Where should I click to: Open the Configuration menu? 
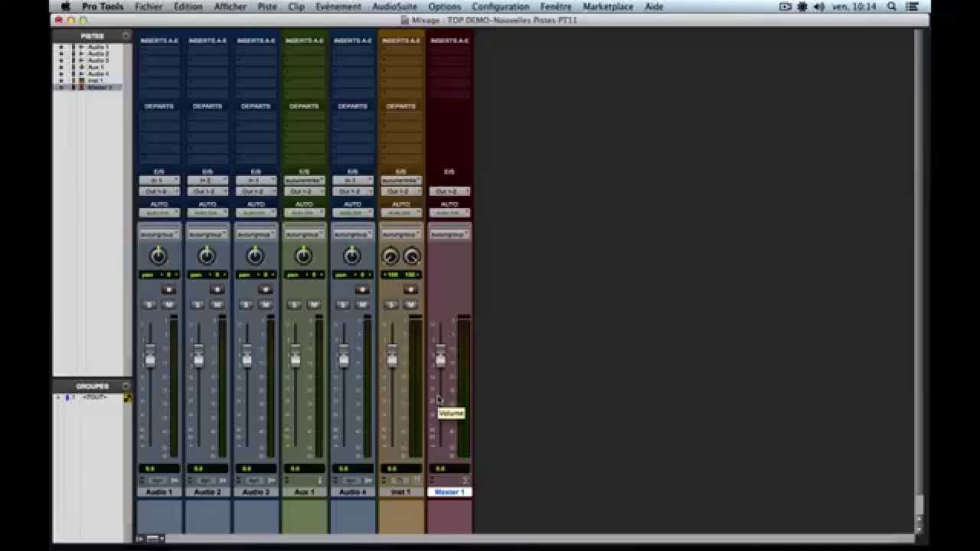[501, 6]
